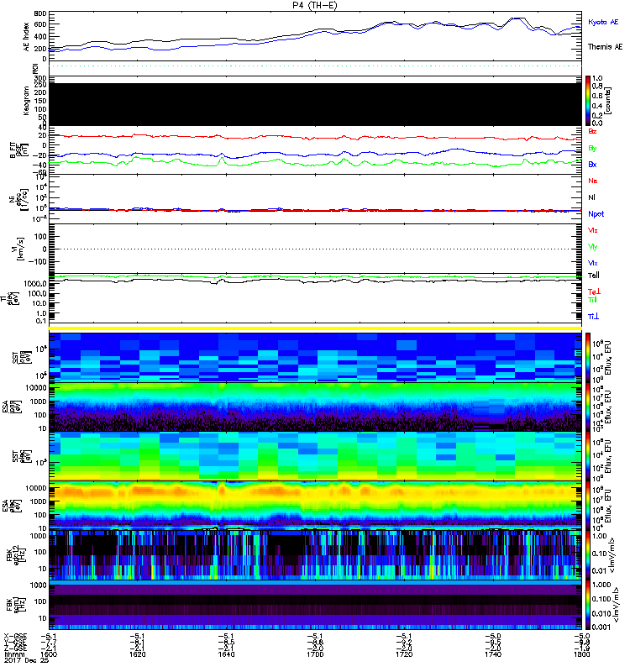The image size is (630, 672).
Task: Click the X-GSE position row label
Action: [x=15, y=636]
